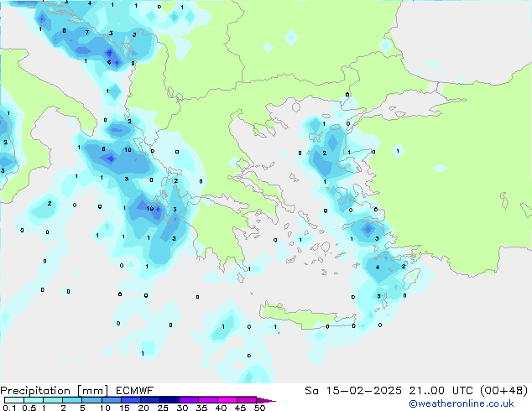Pick the 45–50 mm legend swatch

(x=247, y=400)
